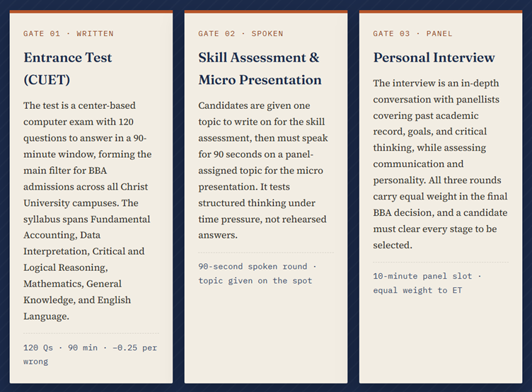Click empty space below the 'equal weight to ET' note
The height and width of the screenshot is (392, 532).
tap(441, 340)
